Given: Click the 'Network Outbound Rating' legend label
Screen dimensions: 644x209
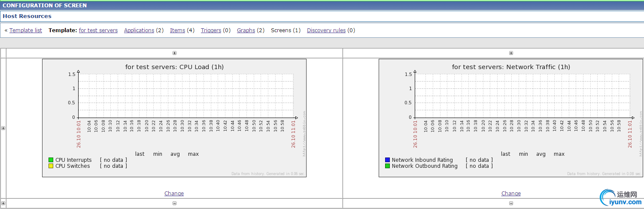Looking at the screenshot, I should pyautogui.click(x=425, y=166).
